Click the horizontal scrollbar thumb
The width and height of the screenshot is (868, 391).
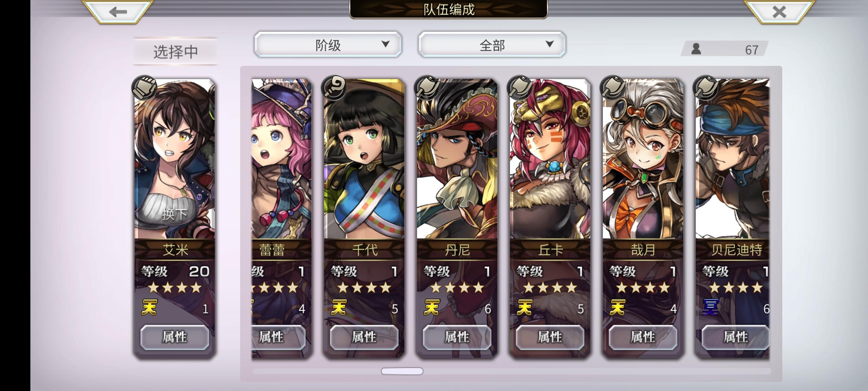402,371
